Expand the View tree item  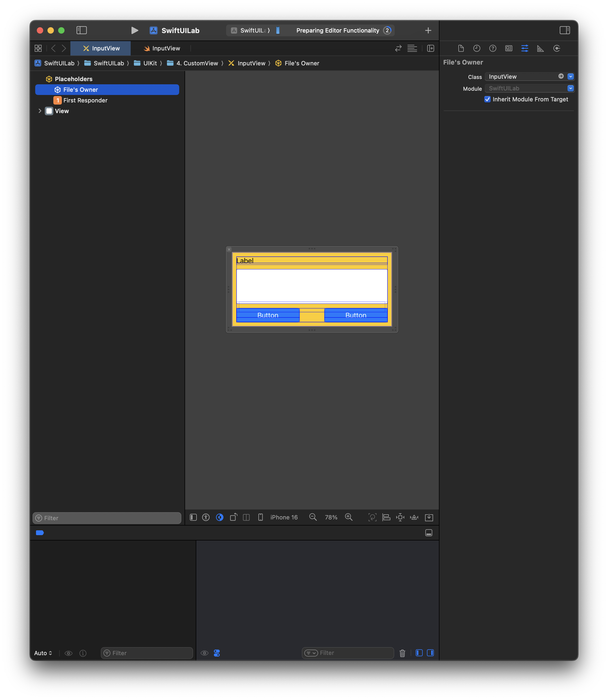pos(40,111)
